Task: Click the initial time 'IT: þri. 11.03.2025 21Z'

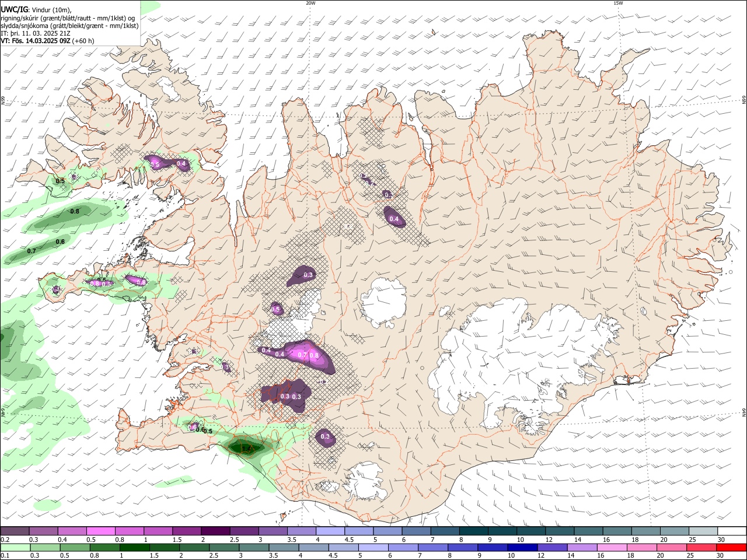Action: pyautogui.click(x=36, y=33)
